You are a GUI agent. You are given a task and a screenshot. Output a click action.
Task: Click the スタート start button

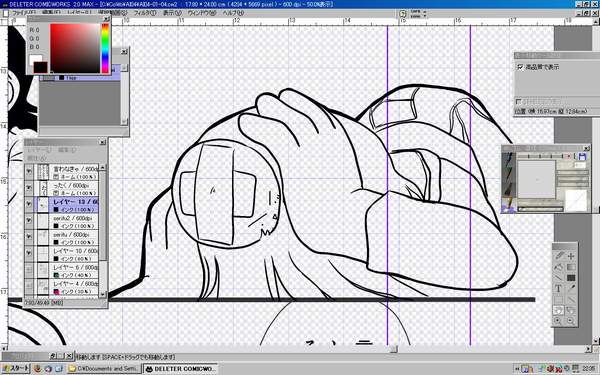click(x=15, y=369)
